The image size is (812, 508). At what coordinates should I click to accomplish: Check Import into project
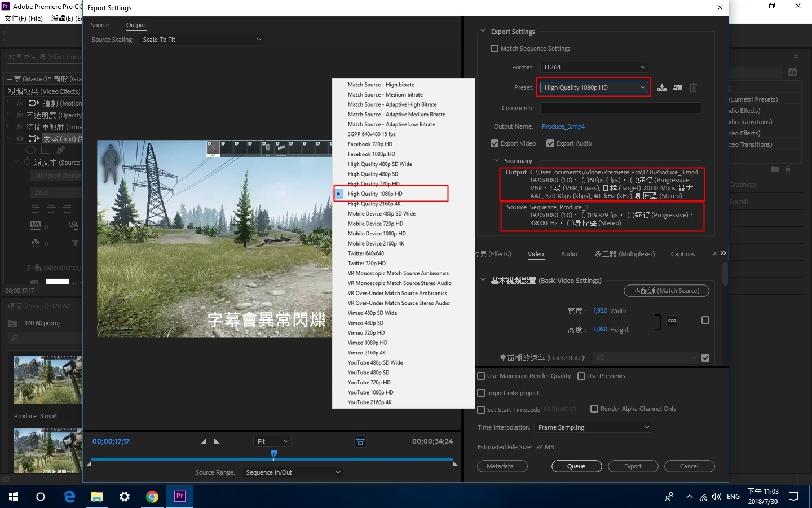click(481, 393)
